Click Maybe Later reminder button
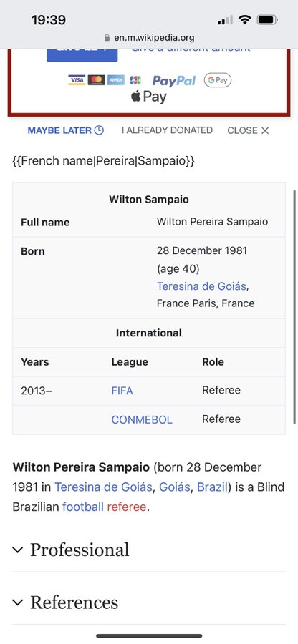This screenshot has width=298, height=644. (x=66, y=130)
